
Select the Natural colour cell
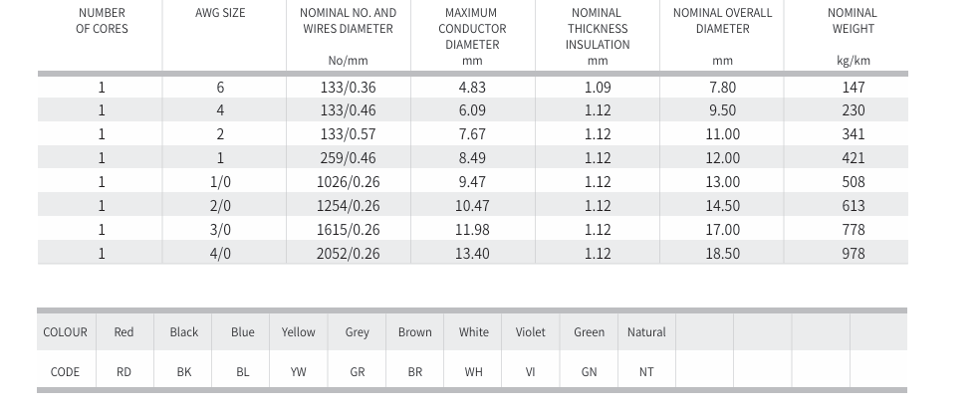tap(646, 332)
